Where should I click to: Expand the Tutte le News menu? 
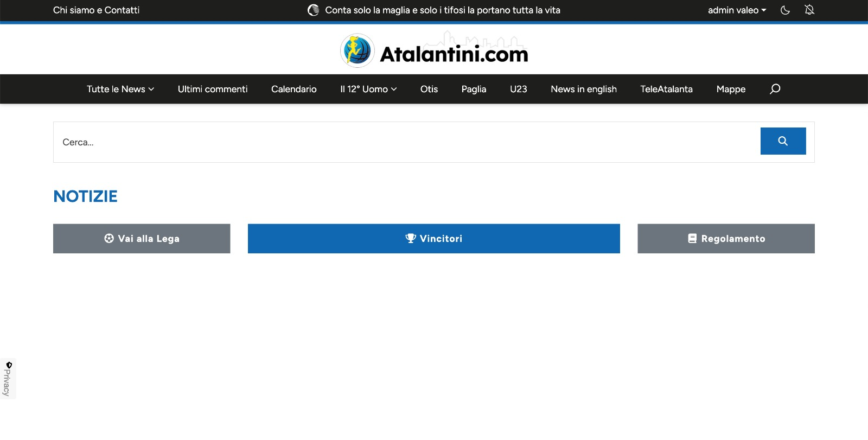[120, 89]
